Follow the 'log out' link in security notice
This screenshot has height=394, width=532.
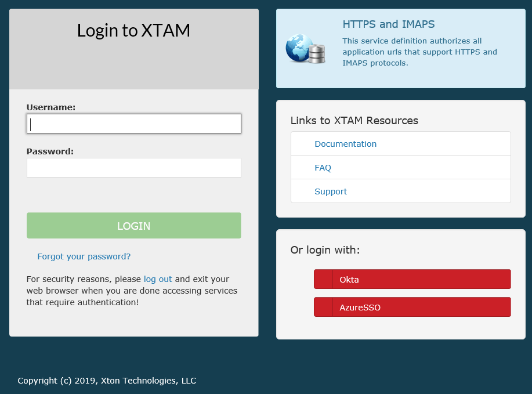tap(158, 279)
